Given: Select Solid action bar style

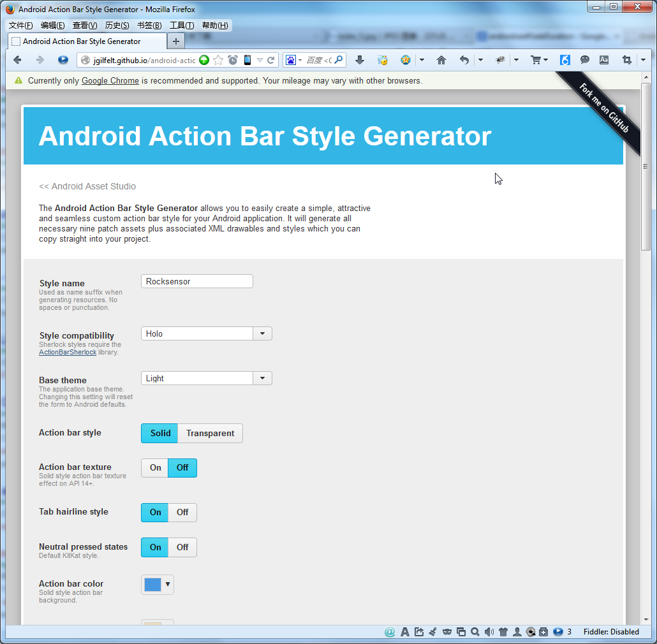Looking at the screenshot, I should (x=159, y=434).
